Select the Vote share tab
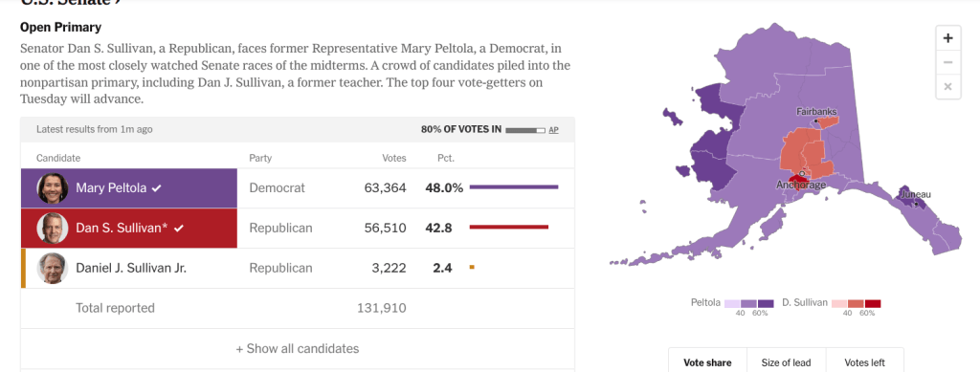This screenshot has width=980, height=372. click(x=707, y=362)
